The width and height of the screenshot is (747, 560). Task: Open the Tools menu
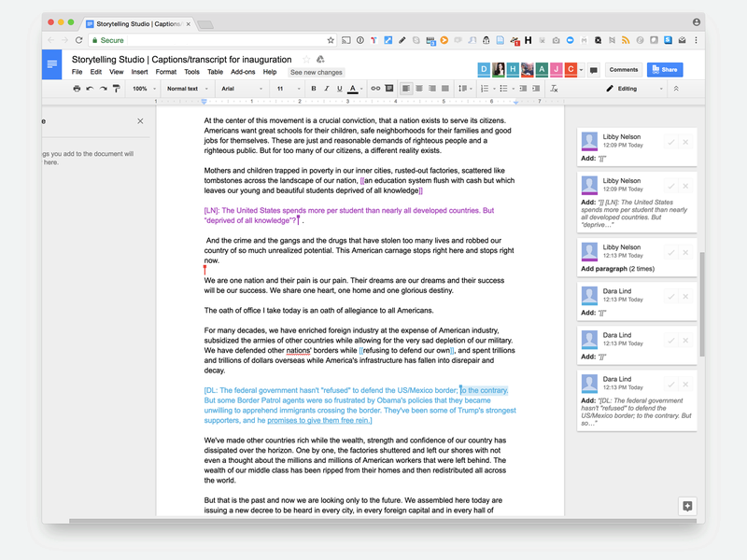pos(192,72)
